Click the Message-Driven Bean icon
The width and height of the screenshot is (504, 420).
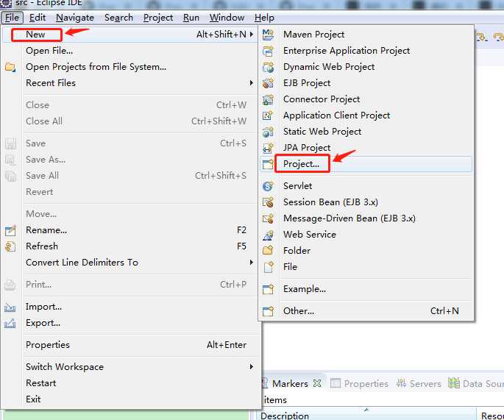(268, 218)
